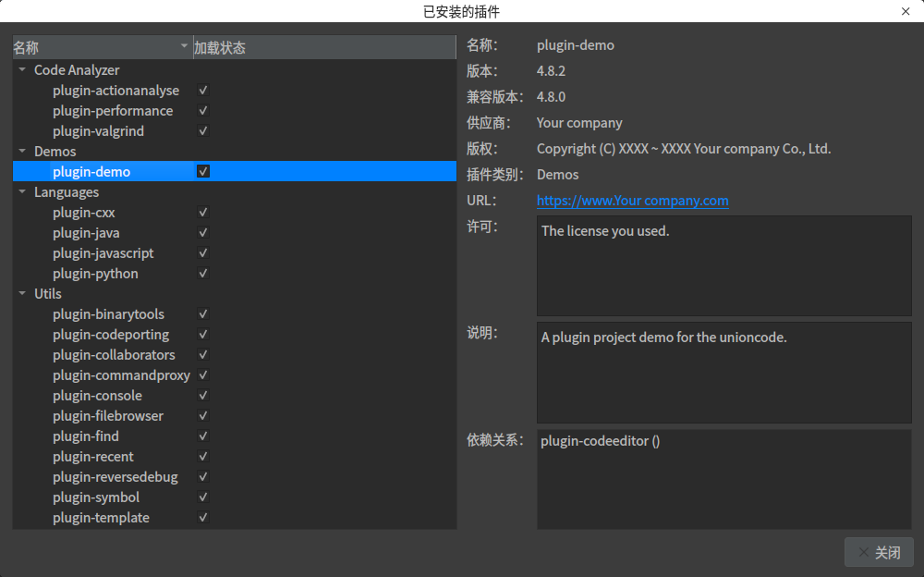Sort by the 名称 column header

(92, 48)
